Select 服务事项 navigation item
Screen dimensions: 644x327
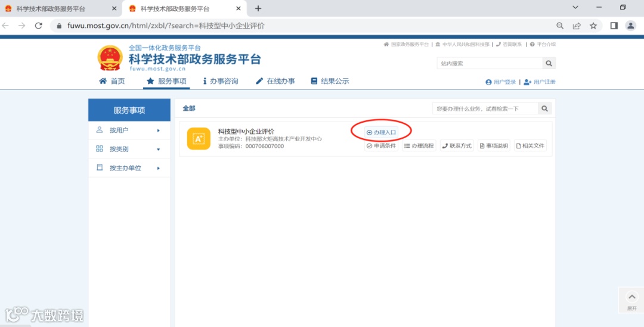click(166, 81)
